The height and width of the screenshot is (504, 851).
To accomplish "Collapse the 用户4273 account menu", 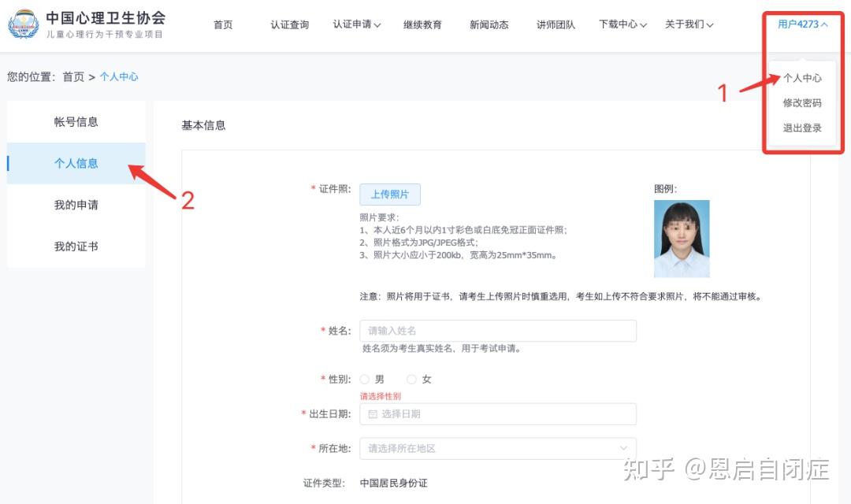I will 802,24.
